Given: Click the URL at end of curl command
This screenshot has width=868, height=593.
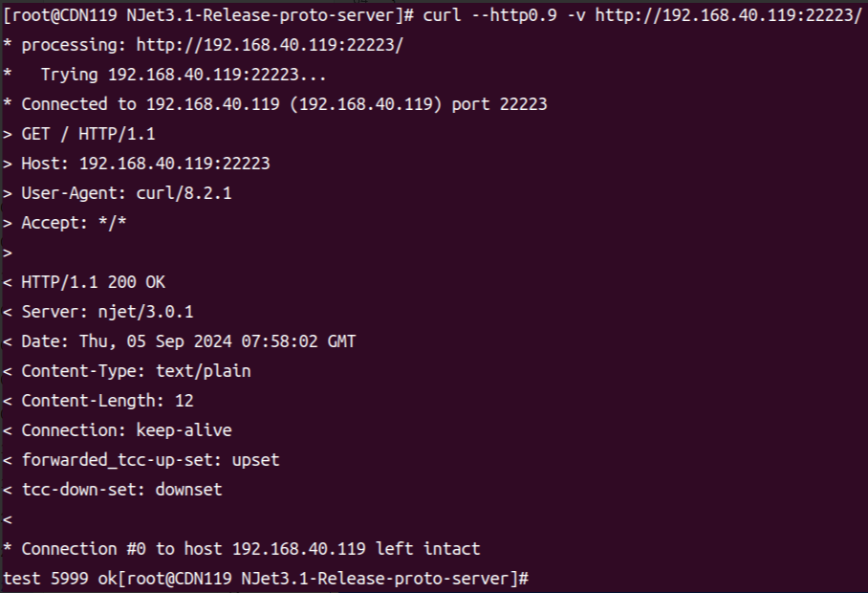Looking at the screenshot, I should point(728,15).
